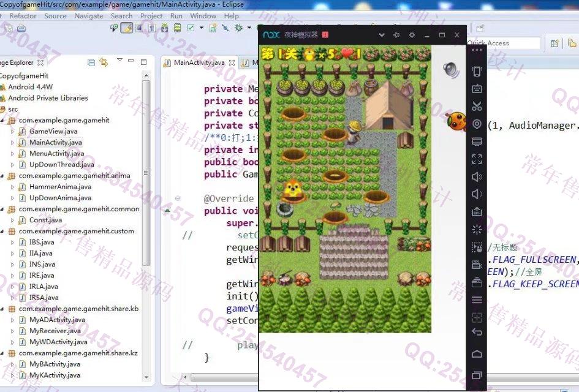Open Nox virtual location pin icon
Viewport: 579px width, 392px height.
click(477, 124)
